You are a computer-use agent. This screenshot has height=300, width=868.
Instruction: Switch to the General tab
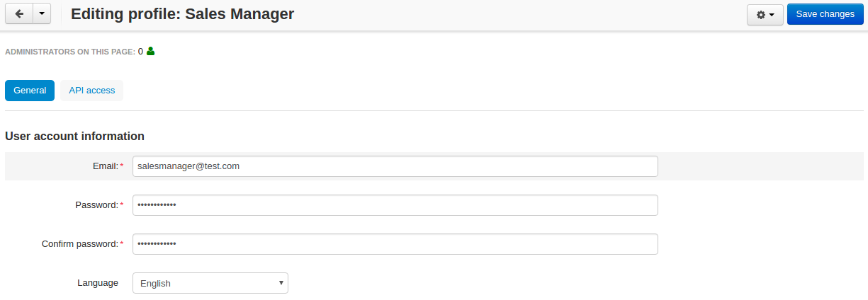[30, 91]
